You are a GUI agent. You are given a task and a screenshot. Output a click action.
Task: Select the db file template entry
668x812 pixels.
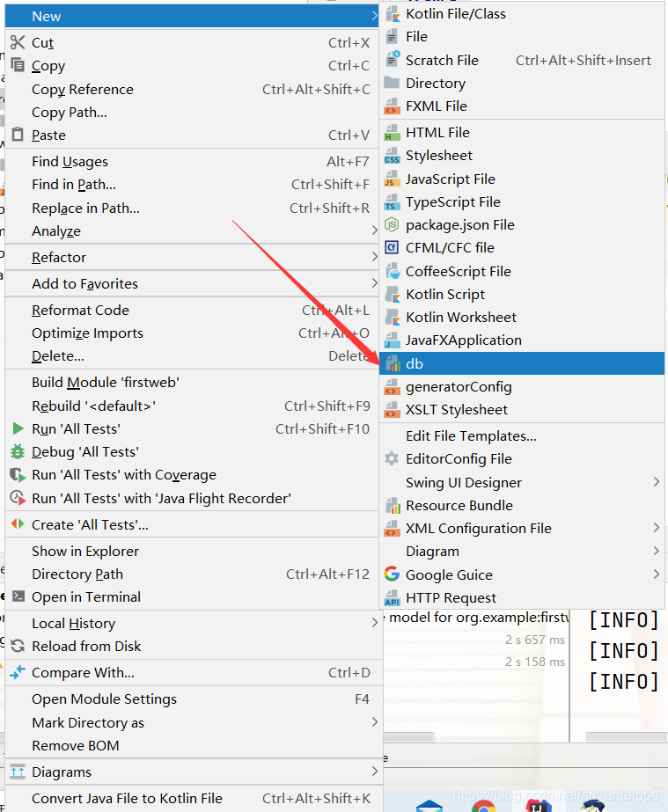pos(522,363)
